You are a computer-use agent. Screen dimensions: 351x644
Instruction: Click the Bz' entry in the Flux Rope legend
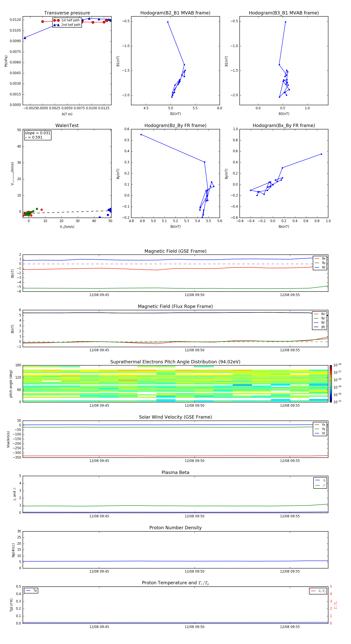pos(320,323)
